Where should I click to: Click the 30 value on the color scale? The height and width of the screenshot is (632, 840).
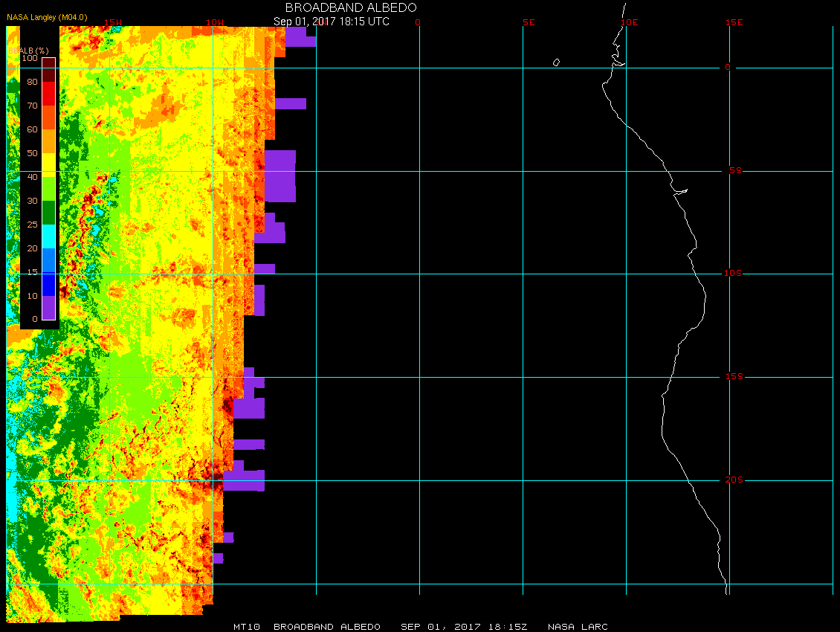tap(32, 201)
